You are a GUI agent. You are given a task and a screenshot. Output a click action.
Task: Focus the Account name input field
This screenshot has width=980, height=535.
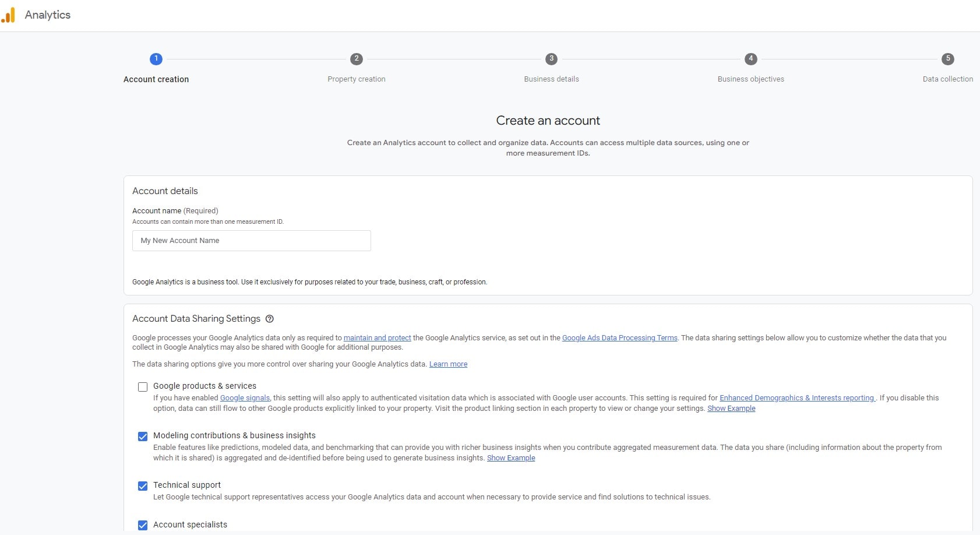(x=252, y=241)
